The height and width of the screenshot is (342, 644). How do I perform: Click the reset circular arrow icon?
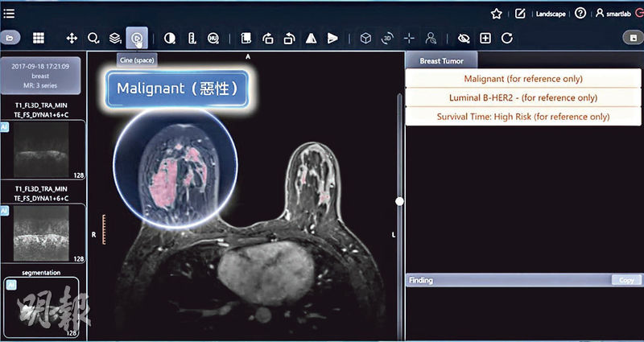(507, 38)
